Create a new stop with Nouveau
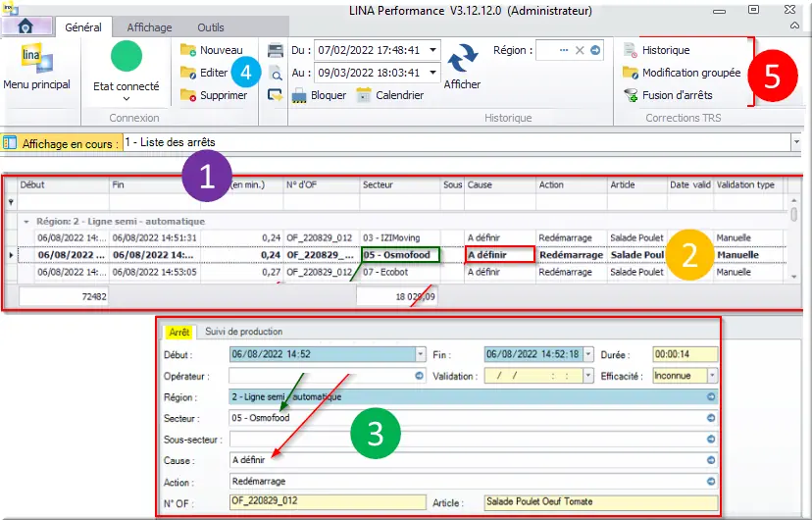This screenshot has width=812, height=520. 211,50
